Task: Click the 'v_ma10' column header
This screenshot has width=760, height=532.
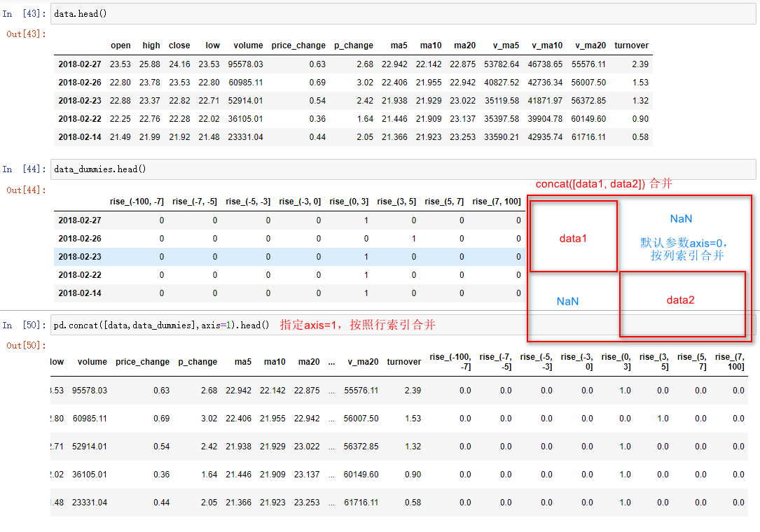Action: pyautogui.click(x=547, y=45)
